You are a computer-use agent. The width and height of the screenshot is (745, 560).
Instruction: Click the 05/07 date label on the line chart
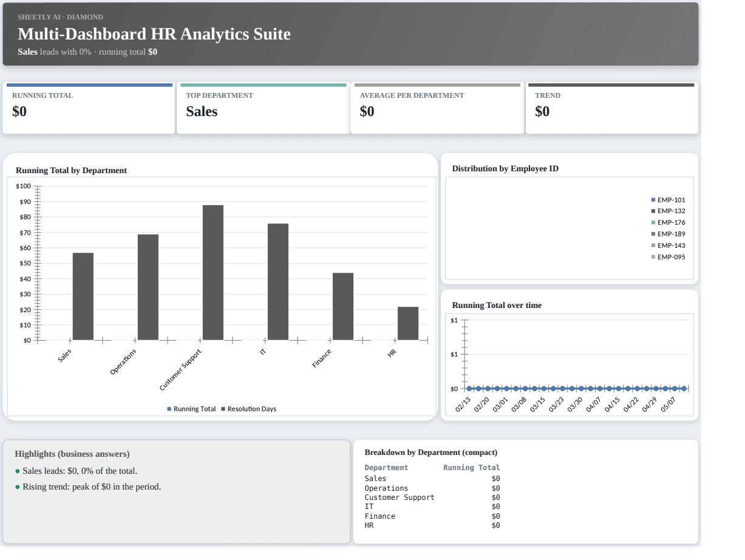coord(668,405)
